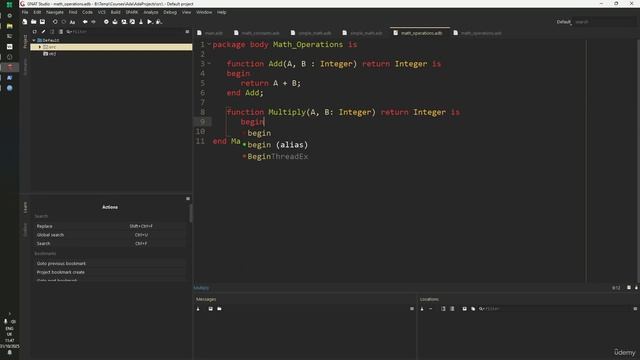Pick the 'BeginThreadEx' completion suggestion
The image size is (640, 360).
(x=278, y=156)
